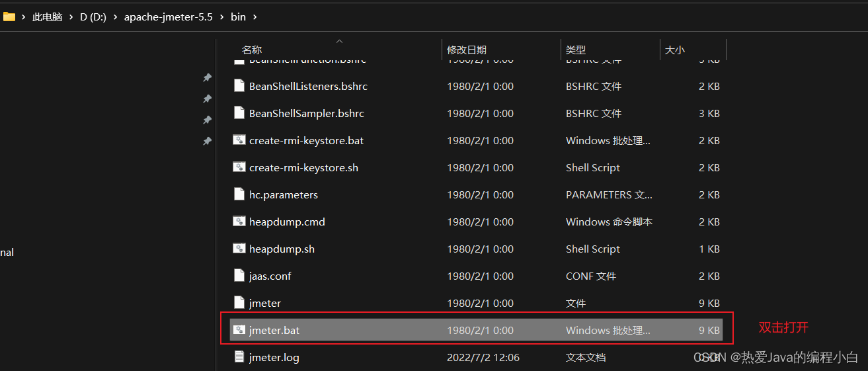Sort files by the 名称 column
The image size is (868, 371).
coord(252,50)
